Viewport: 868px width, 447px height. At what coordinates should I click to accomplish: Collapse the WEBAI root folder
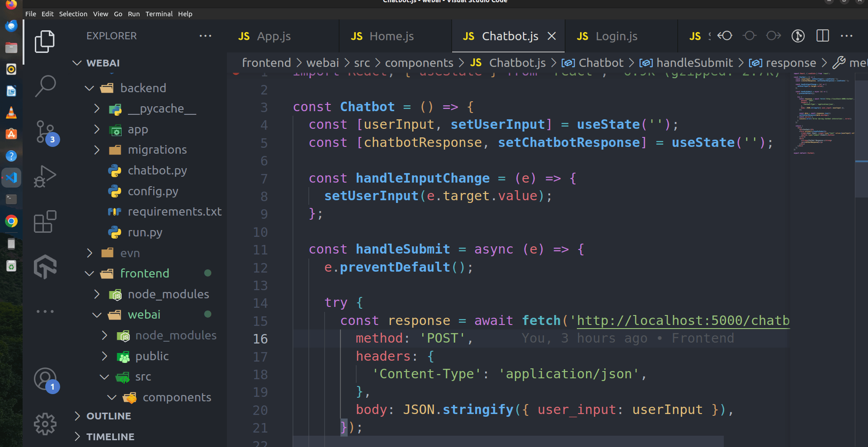pyautogui.click(x=77, y=63)
